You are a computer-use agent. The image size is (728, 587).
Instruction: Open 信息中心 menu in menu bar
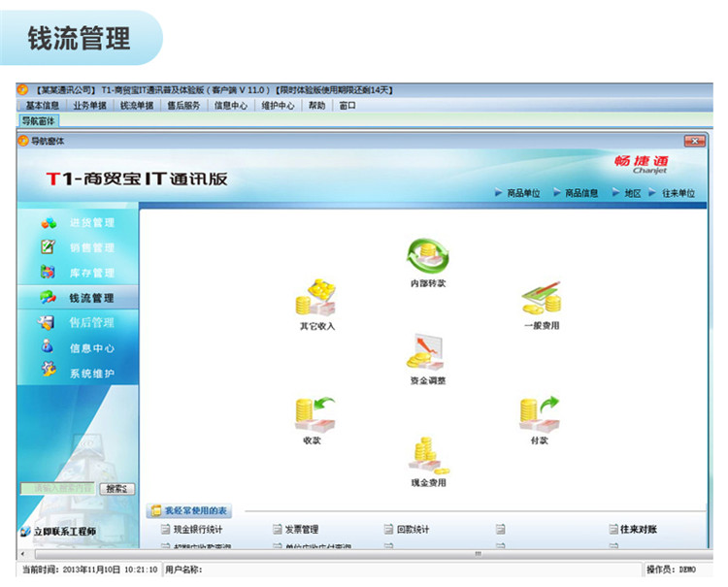coord(231,106)
